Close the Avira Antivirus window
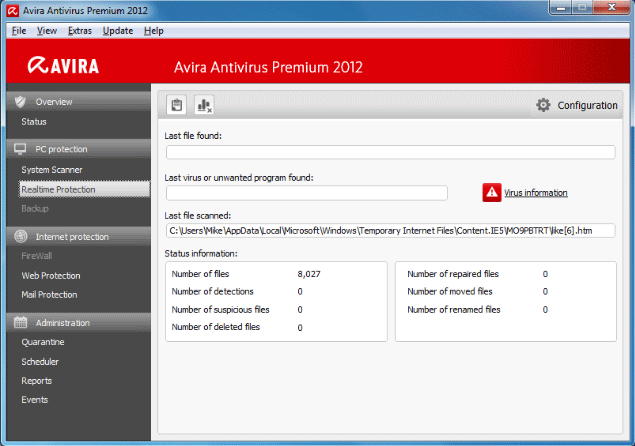The image size is (635, 446). pyautogui.click(x=612, y=7)
